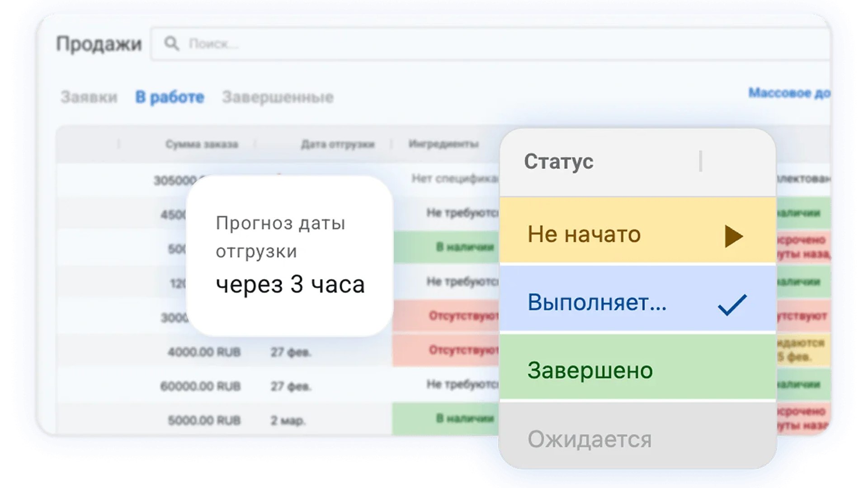Open the Заявки tab
The width and height of the screenshot is (868, 488).
(x=89, y=97)
